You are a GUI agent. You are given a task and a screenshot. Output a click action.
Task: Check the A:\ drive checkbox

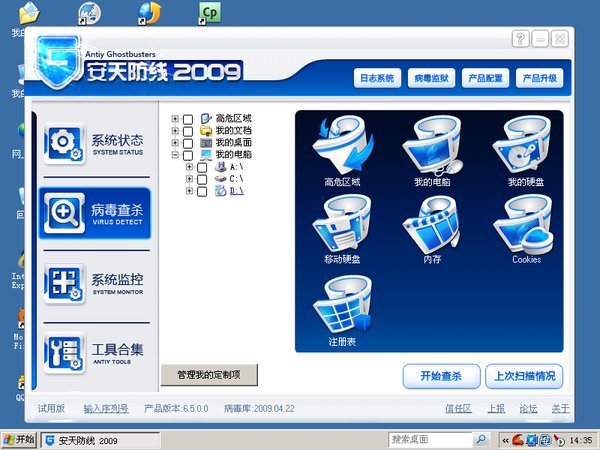click(x=202, y=167)
